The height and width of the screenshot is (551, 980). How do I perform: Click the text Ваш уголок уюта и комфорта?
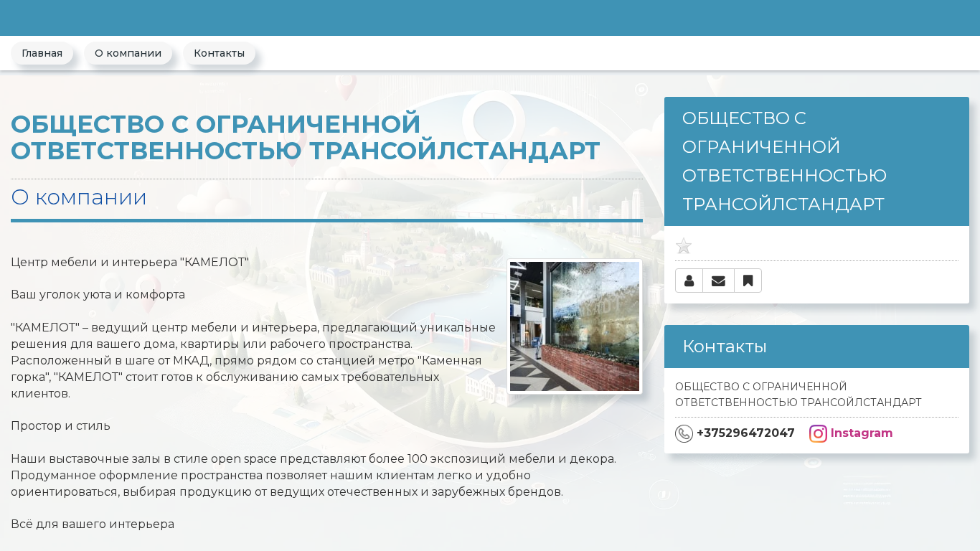click(98, 294)
